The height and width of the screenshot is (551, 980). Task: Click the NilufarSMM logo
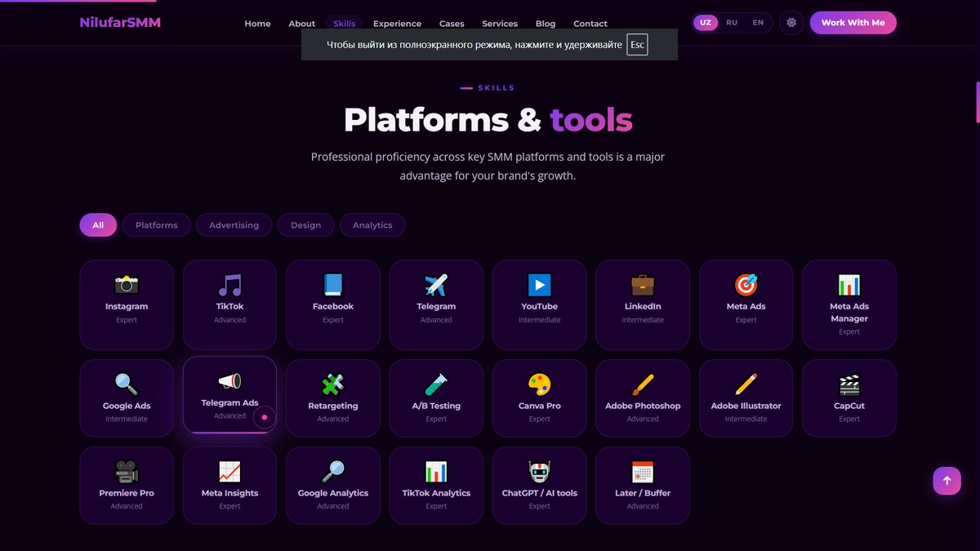pos(121,23)
